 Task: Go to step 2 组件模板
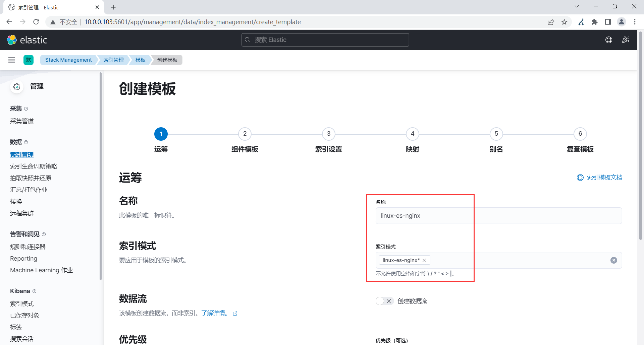tap(245, 134)
